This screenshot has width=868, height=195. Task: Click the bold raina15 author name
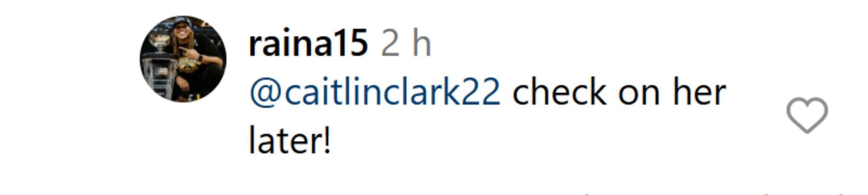[x=308, y=44]
